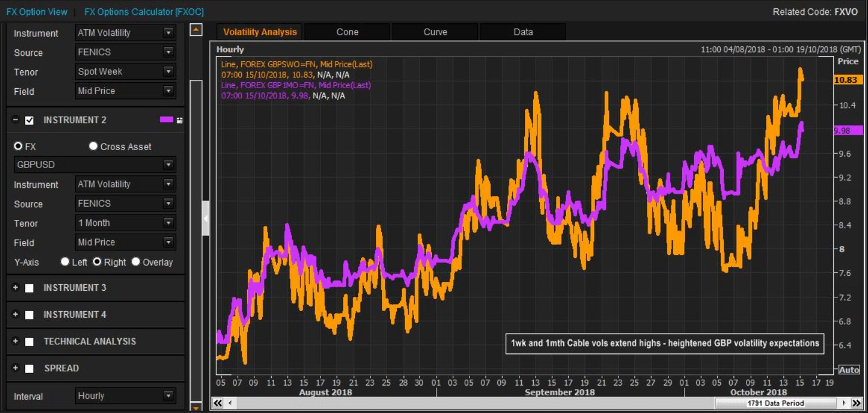
Task: Collapse Instrument 2 section with minus icon
Action: pyautogui.click(x=16, y=120)
